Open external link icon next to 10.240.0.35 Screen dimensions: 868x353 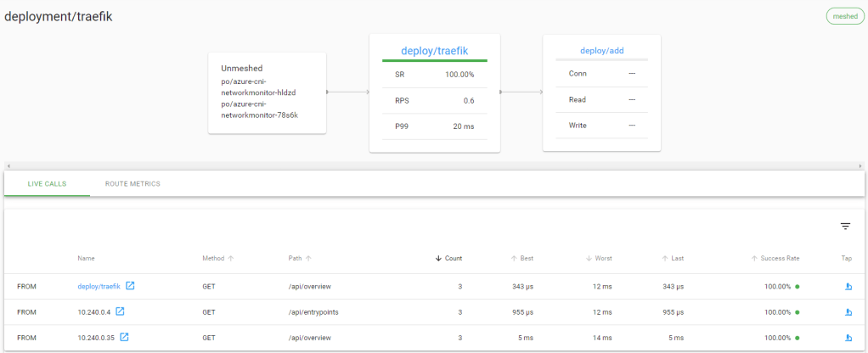click(x=124, y=338)
